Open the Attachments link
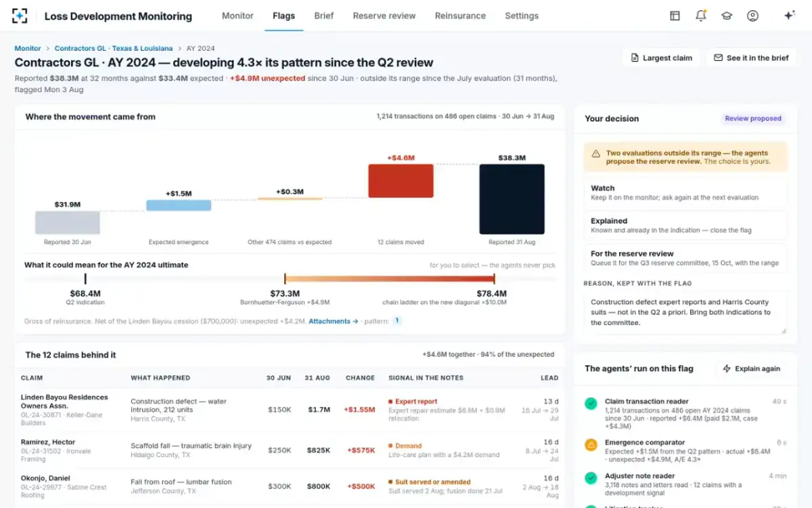812x508 pixels. [334, 321]
